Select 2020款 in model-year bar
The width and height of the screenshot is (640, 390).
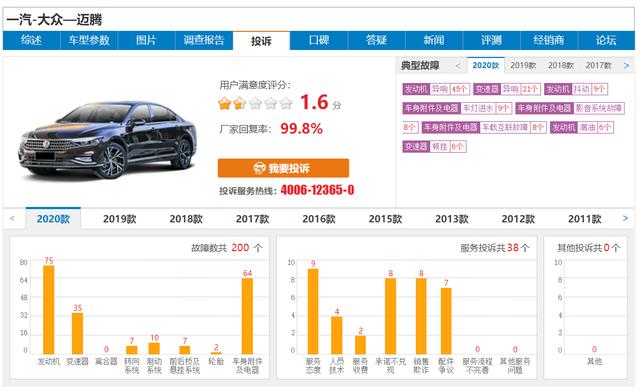click(x=53, y=219)
